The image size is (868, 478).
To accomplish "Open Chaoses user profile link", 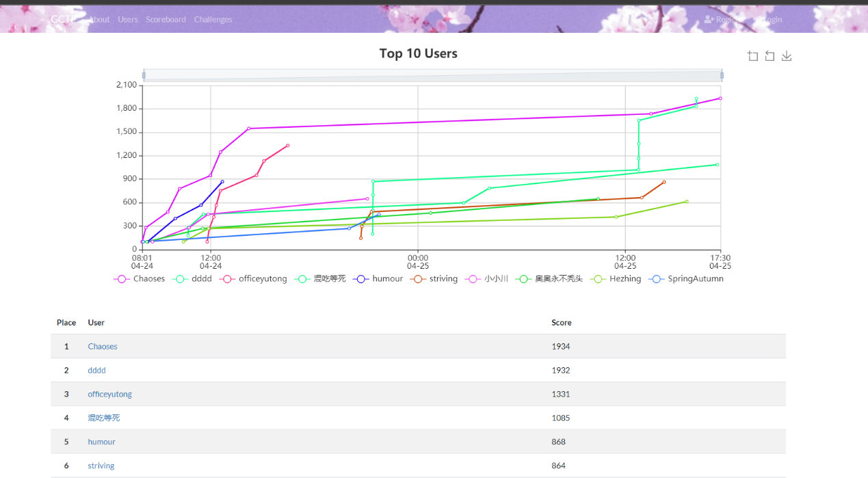I will point(103,347).
